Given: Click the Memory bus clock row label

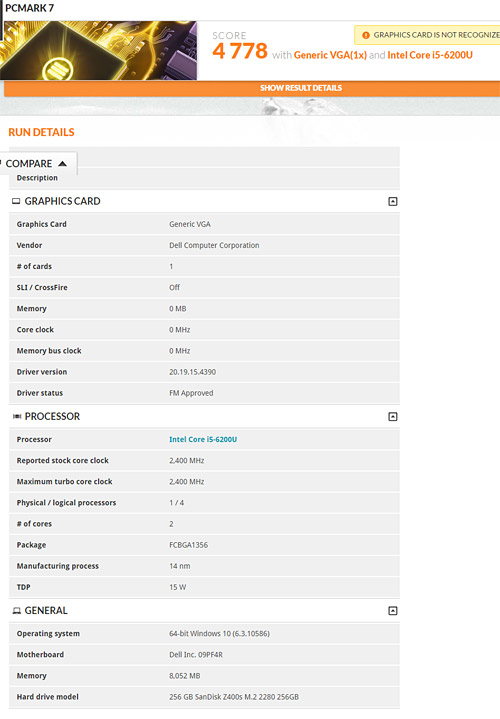Looking at the screenshot, I should pyautogui.click(x=49, y=351).
